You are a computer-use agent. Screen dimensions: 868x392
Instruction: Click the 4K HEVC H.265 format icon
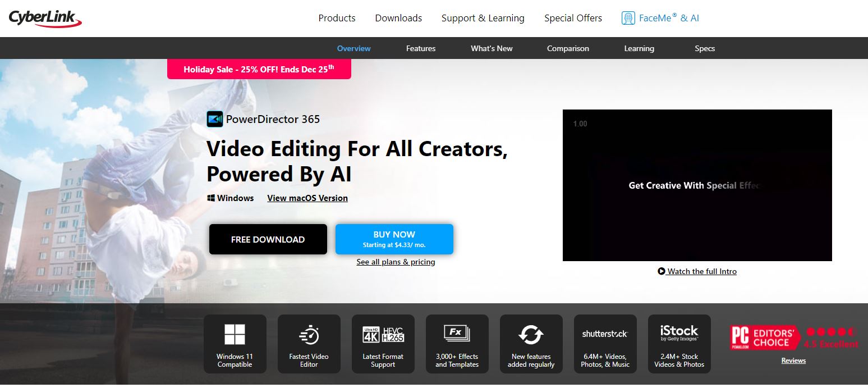tap(383, 334)
